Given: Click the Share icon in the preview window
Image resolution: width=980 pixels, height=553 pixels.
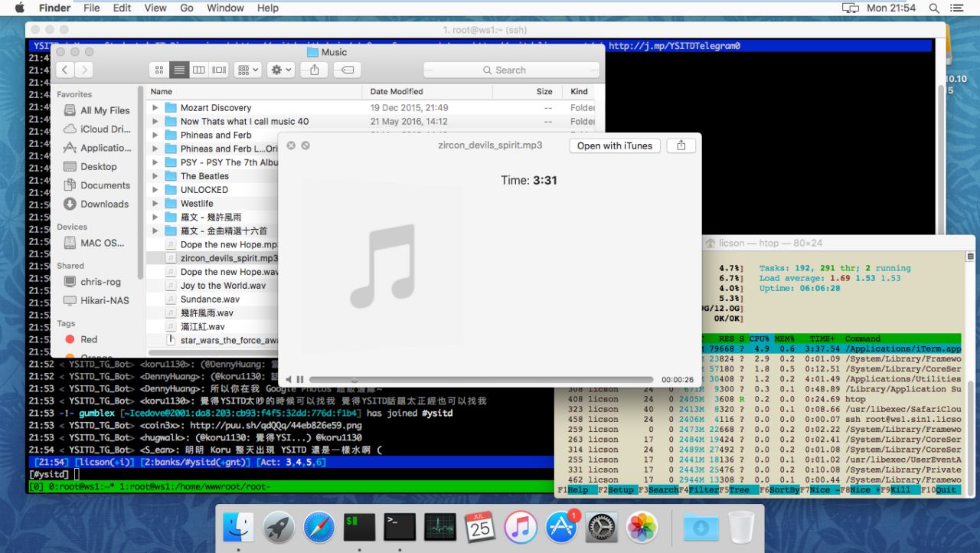Looking at the screenshot, I should tap(681, 146).
